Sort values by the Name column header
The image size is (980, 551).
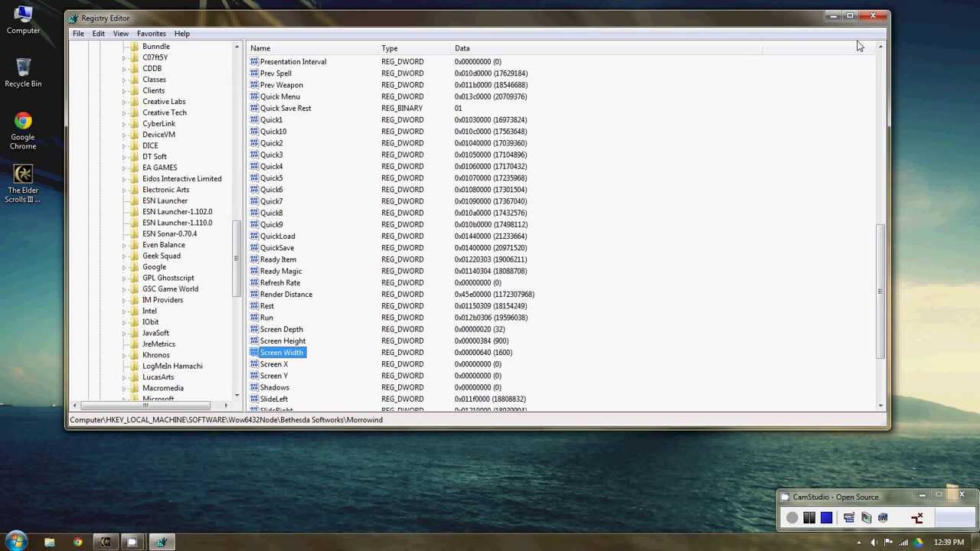coord(312,48)
